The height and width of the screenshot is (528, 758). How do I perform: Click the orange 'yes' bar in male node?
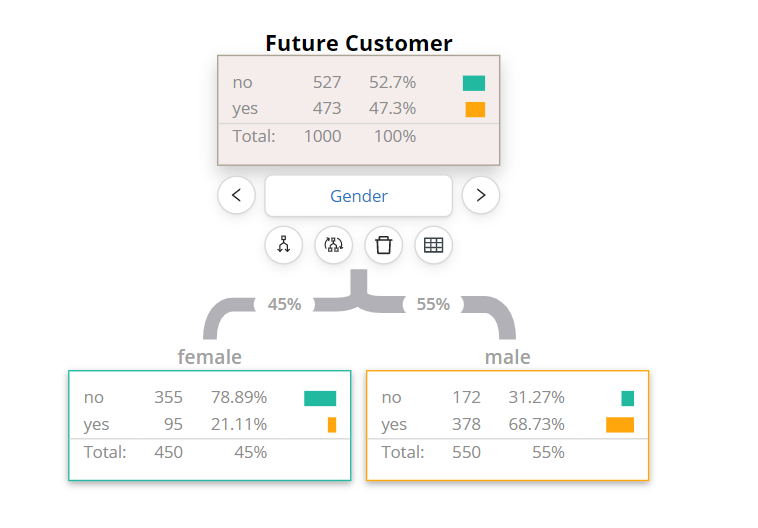[620, 425]
